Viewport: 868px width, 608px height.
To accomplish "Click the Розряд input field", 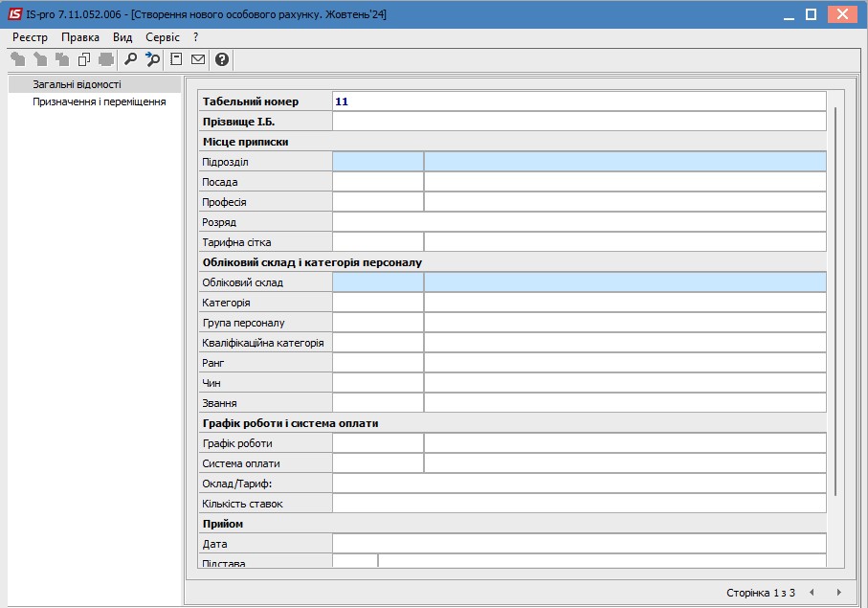I will tap(579, 222).
